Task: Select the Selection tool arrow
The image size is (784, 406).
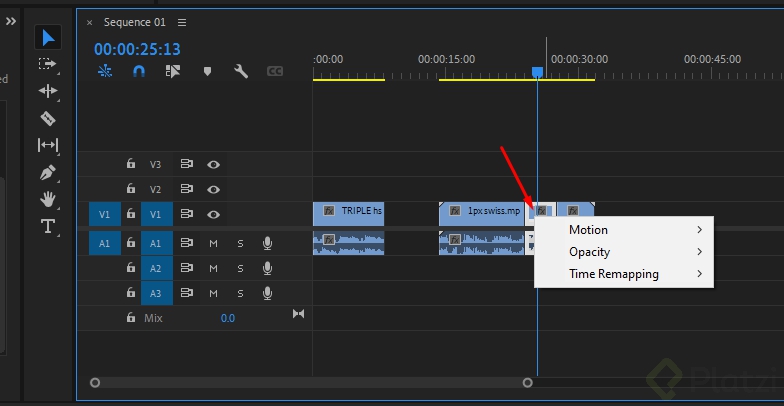Action: (48, 38)
